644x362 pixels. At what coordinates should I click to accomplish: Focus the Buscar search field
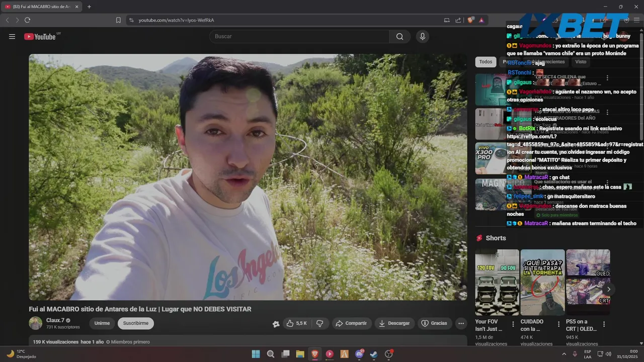[x=299, y=36]
